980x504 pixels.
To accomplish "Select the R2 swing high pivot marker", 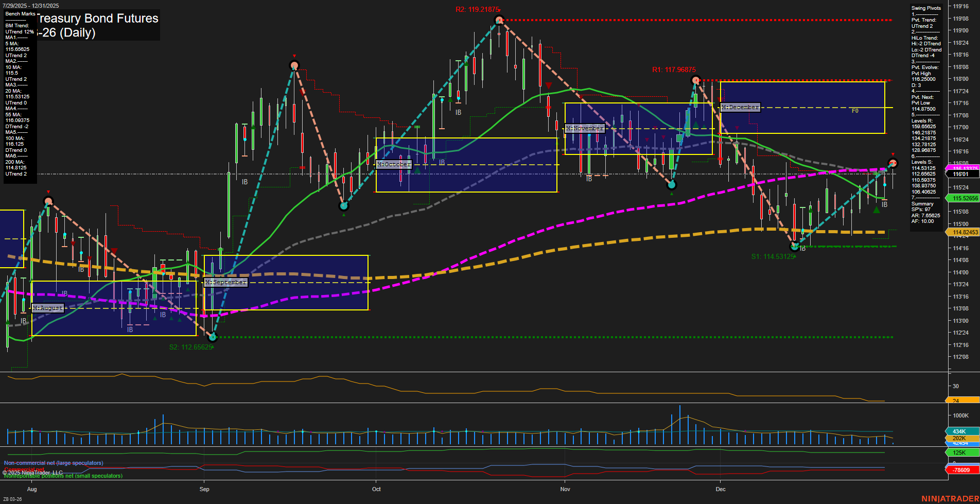I will click(499, 21).
